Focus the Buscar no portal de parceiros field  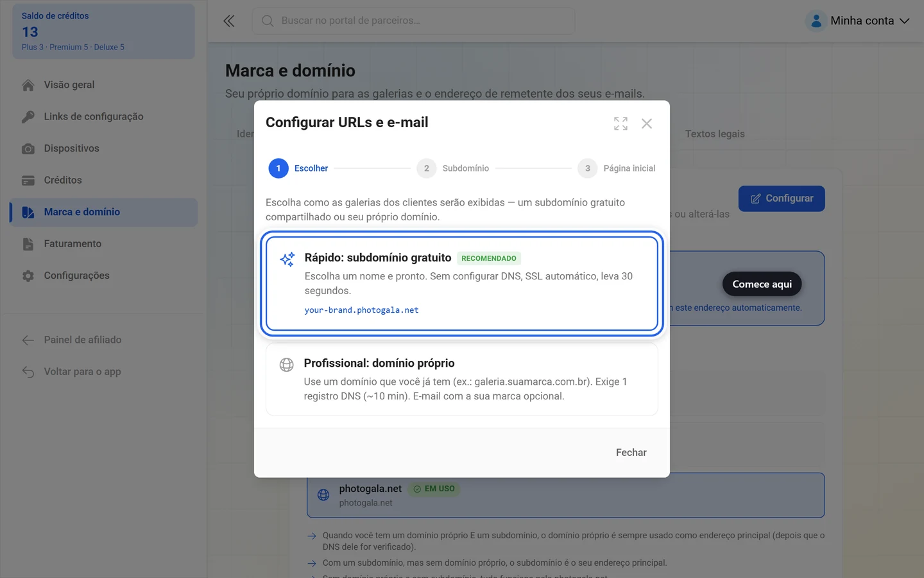[x=413, y=21]
